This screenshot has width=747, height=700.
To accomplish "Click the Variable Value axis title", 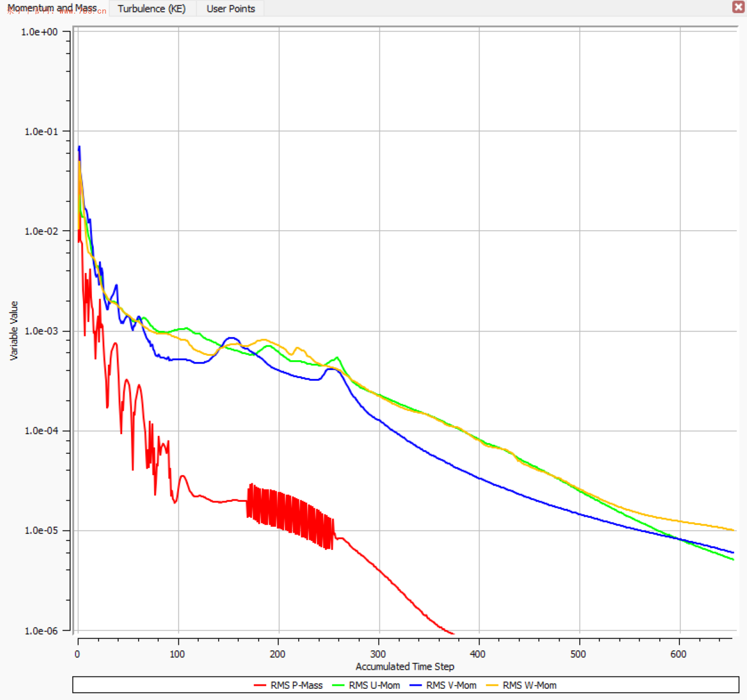I will [14, 330].
